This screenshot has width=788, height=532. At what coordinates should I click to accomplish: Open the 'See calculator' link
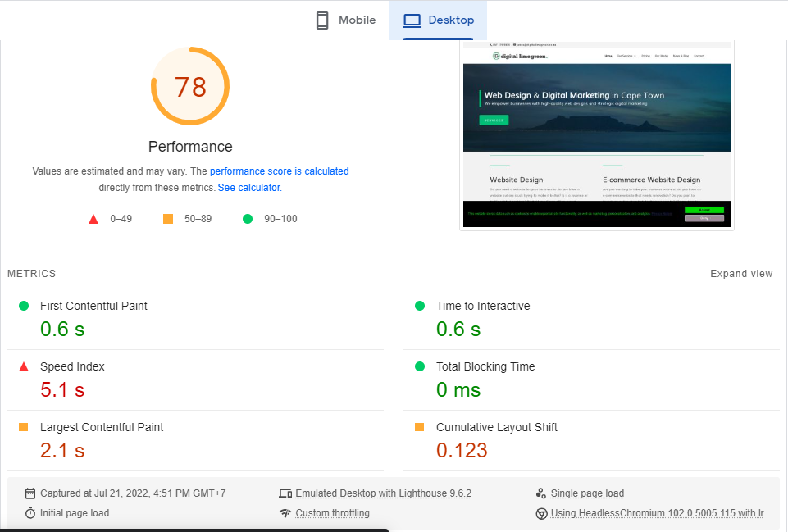248,188
